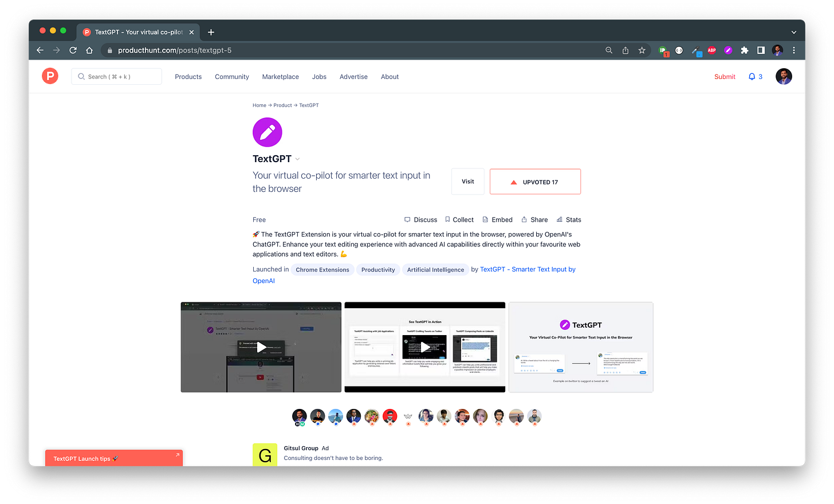Open the zoom magnifier in the address bar
Viewport: 834px width, 504px height.
(x=609, y=50)
